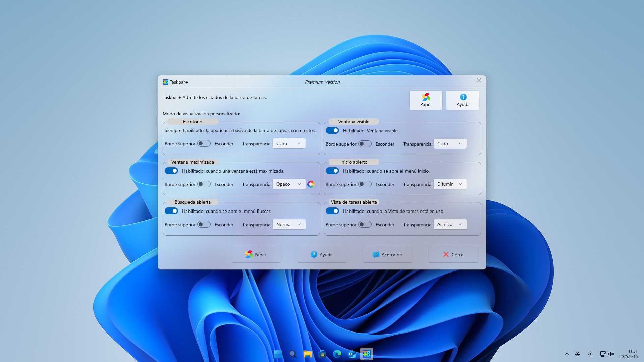The width and height of the screenshot is (644, 362).
Task: Click the Taskbar+ icon in taskbar
Action: (x=367, y=354)
